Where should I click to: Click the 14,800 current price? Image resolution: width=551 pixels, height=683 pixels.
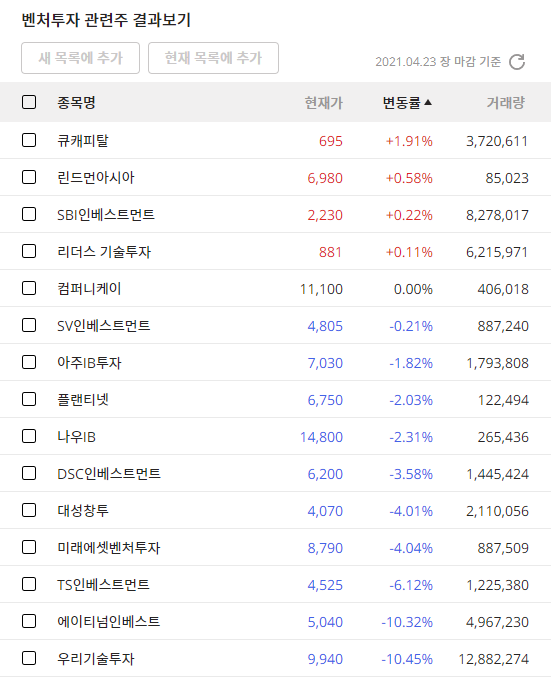[321, 437]
